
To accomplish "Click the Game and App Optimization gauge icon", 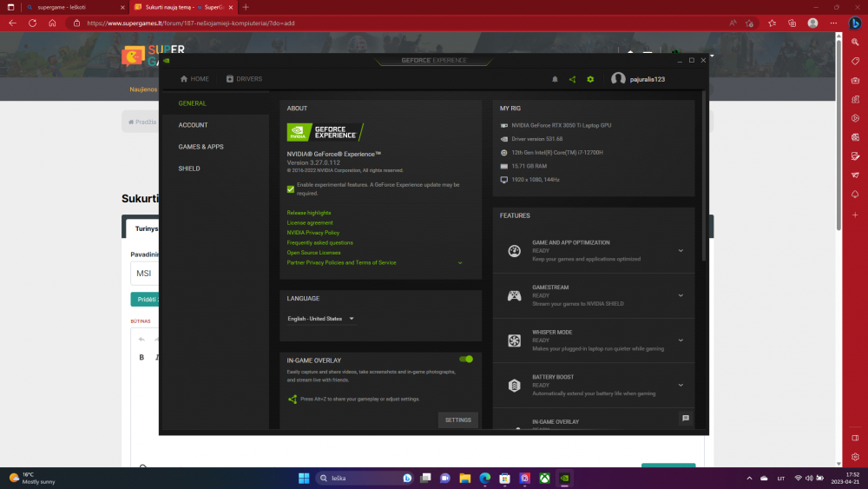I will [x=514, y=251].
